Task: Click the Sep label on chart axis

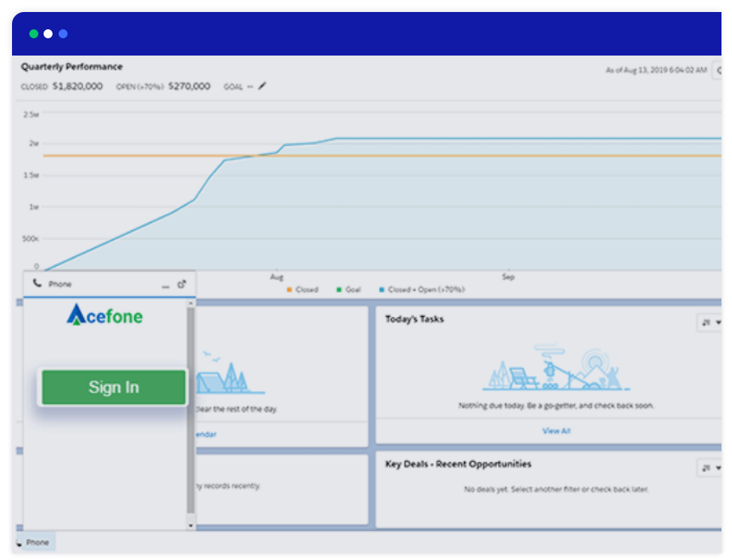Action: tap(508, 277)
